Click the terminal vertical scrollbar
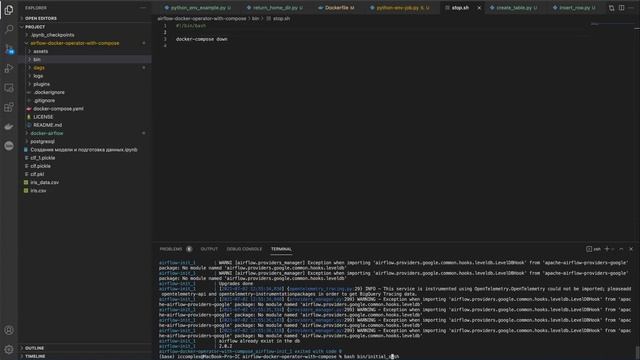 637,352
